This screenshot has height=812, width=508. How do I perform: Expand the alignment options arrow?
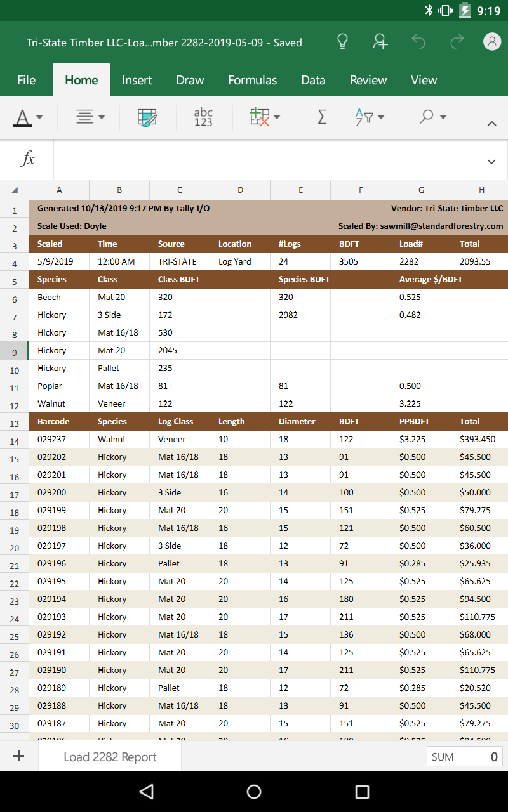pos(102,117)
